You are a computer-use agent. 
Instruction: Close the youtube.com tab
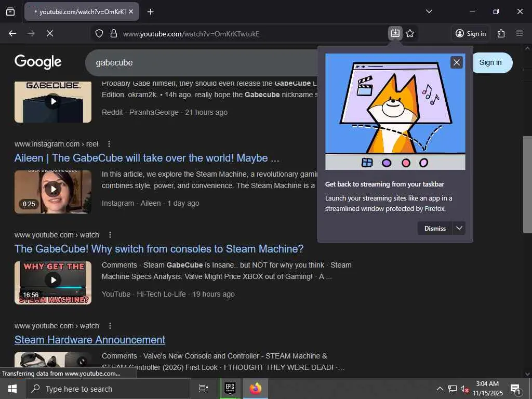[x=131, y=11]
